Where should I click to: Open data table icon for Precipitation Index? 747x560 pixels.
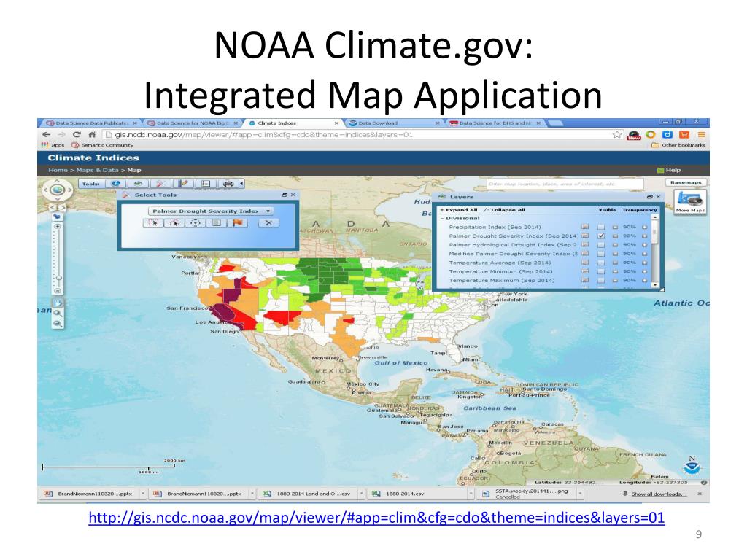point(585,227)
